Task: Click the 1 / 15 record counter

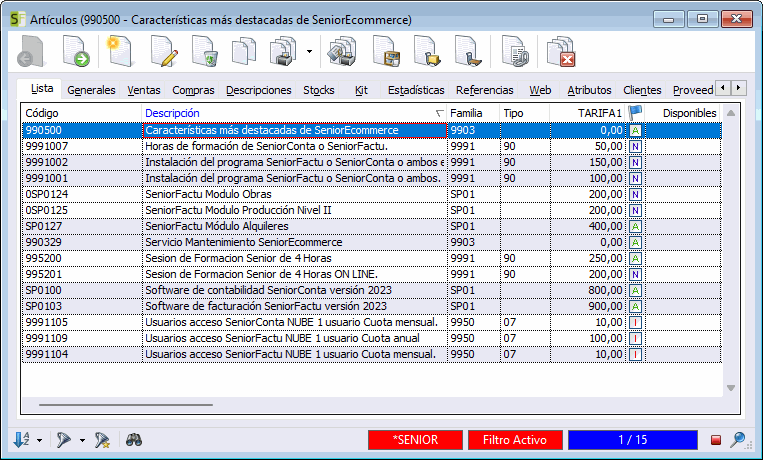Action: (633, 440)
